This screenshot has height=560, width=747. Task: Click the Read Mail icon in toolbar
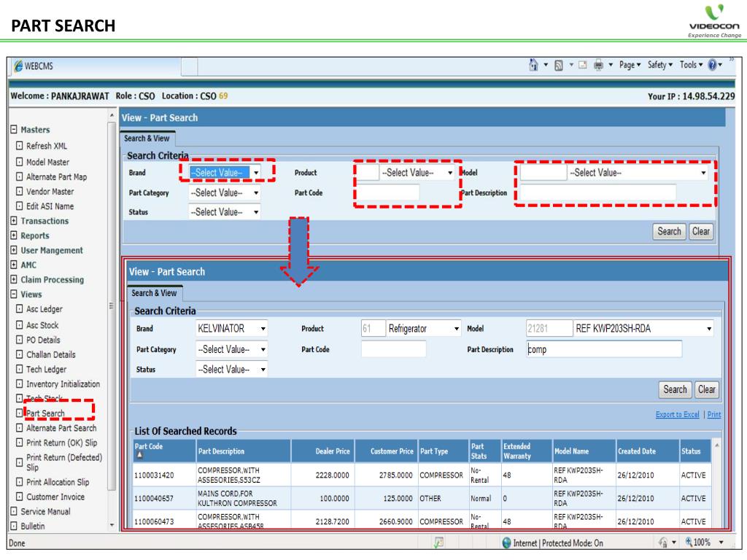pos(582,65)
